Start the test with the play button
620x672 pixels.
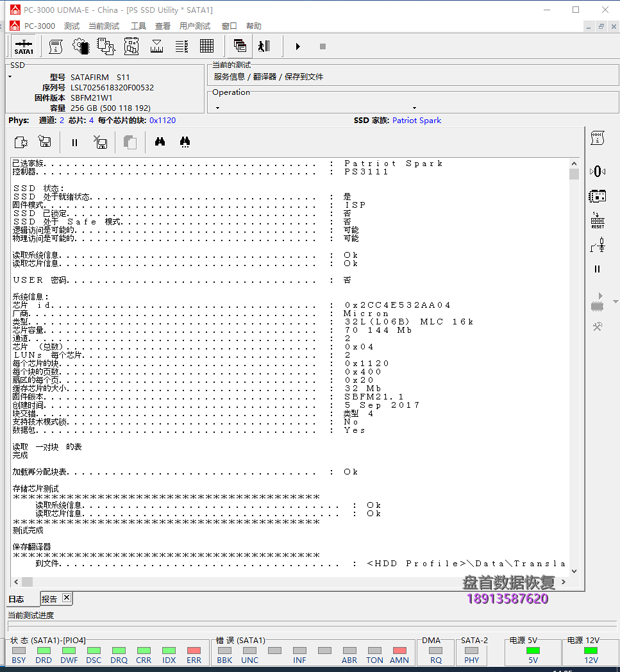tap(297, 46)
